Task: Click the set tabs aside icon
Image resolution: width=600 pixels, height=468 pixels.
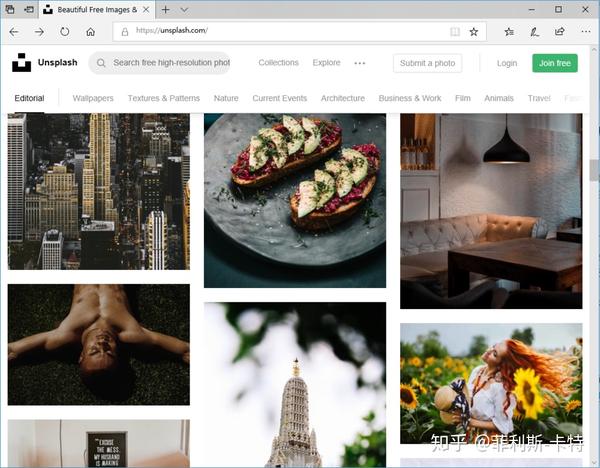Action: (29, 10)
